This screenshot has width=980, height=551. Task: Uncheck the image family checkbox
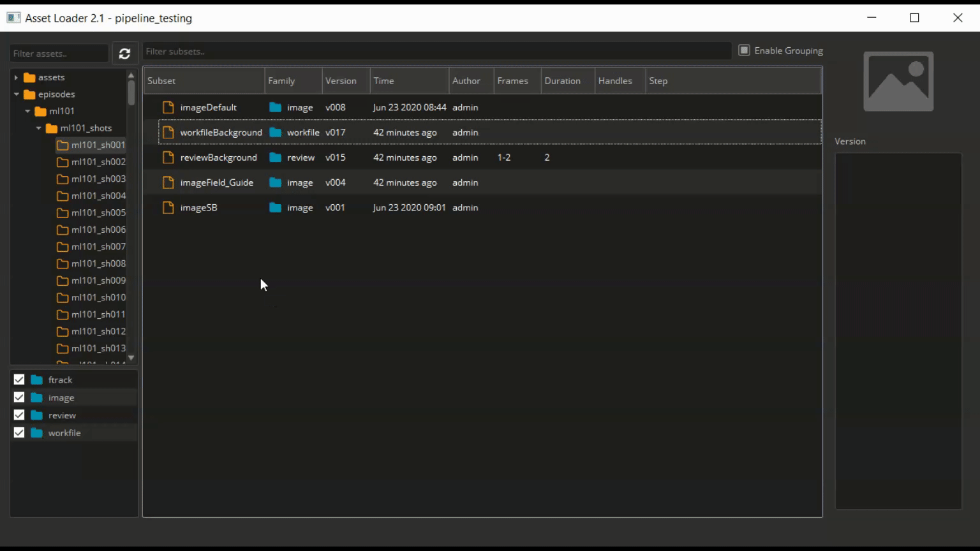pyautogui.click(x=19, y=397)
